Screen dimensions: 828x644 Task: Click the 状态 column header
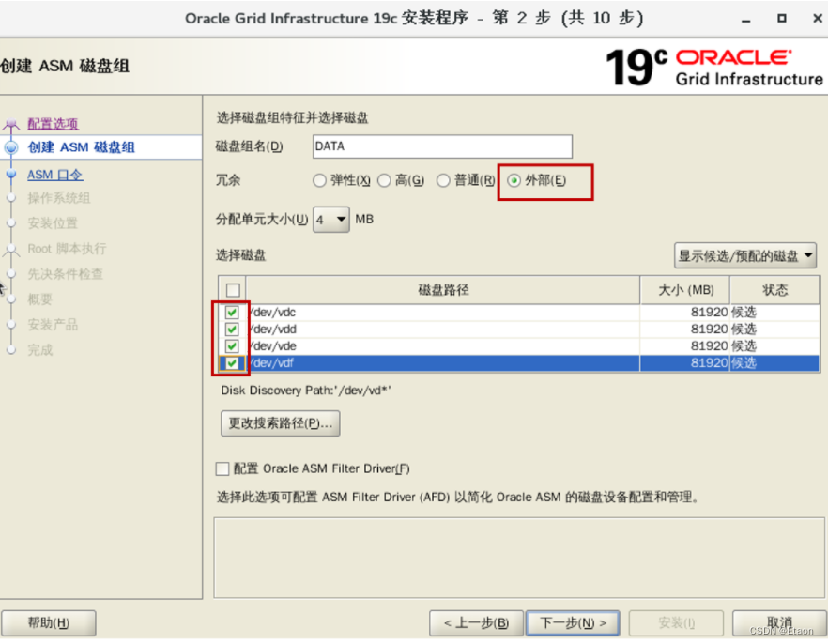(774, 290)
